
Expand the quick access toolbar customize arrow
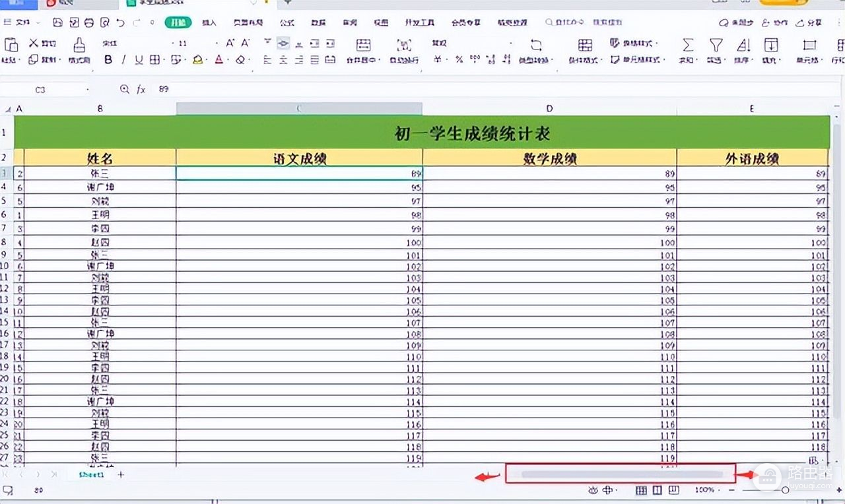(152, 22)
